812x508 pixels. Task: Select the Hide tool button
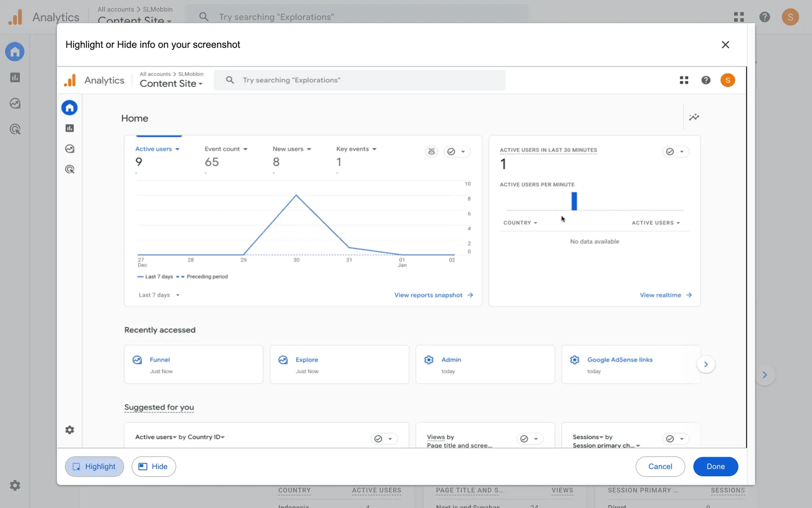tap(154, 467)
